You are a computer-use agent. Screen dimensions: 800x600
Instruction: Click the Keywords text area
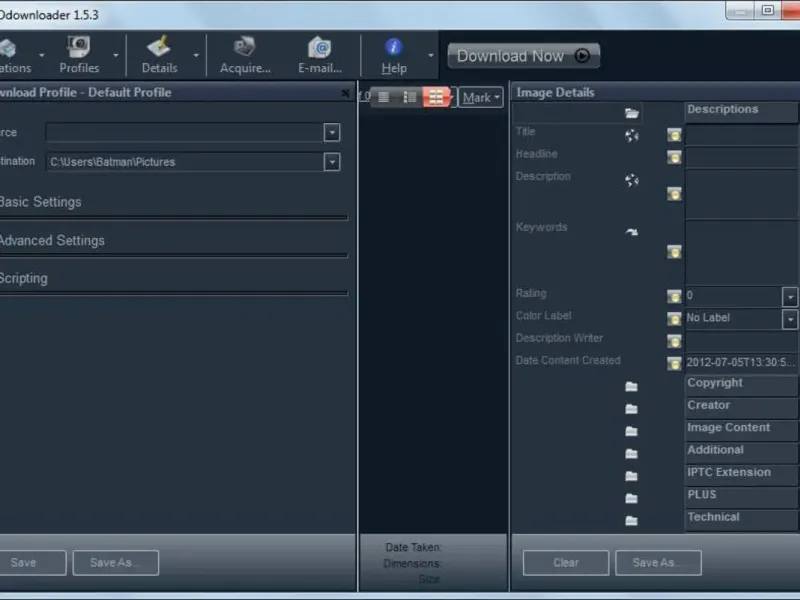pyautogui.click(x=742, y=252)
